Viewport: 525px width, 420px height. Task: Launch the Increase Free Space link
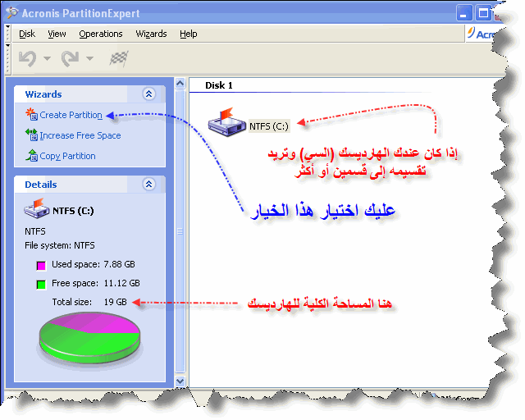coord(80,135)
